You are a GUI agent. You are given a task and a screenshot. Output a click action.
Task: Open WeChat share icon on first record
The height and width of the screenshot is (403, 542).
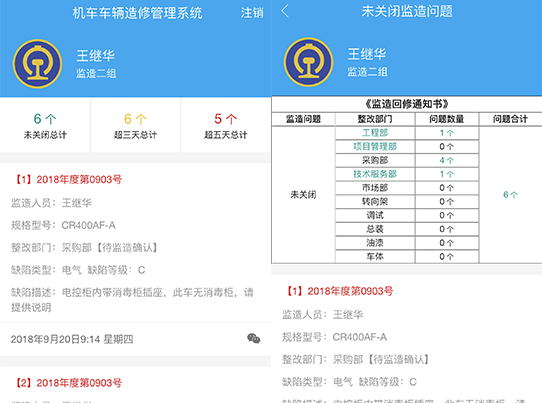(253, 338)
